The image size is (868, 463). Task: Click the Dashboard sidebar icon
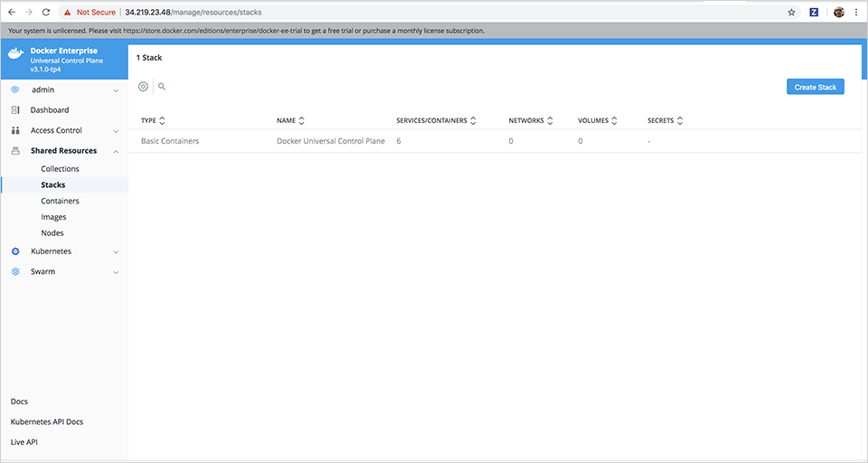tap(15, 110)
